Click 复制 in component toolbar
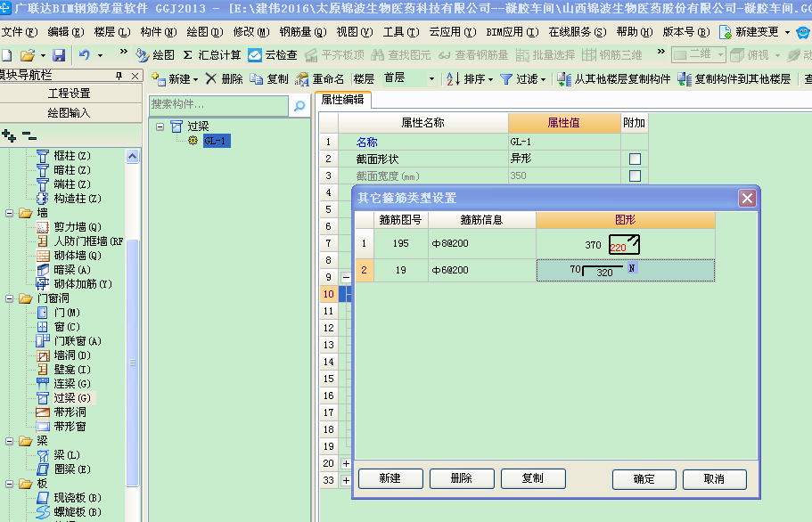812x522 pixels. [x=269, y=78]
